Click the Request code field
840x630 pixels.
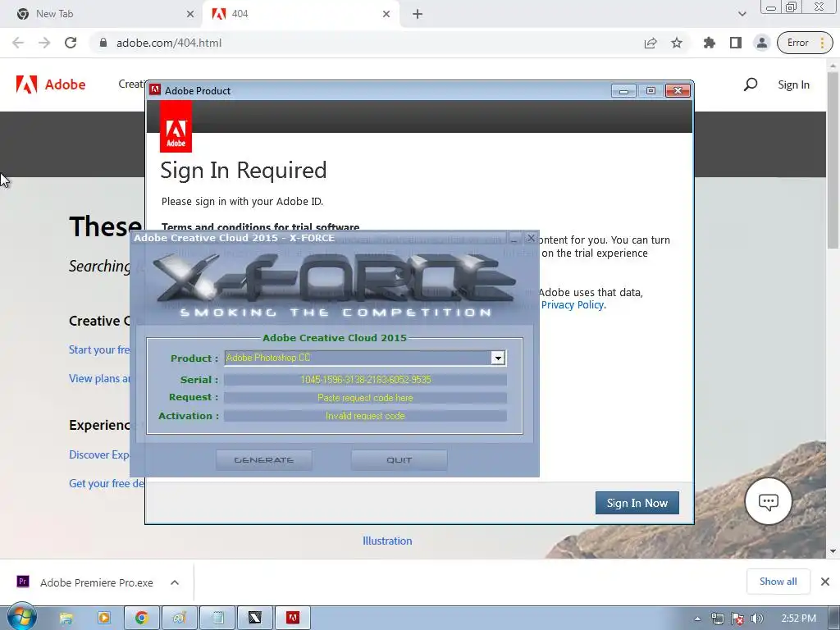click(365, 398)
